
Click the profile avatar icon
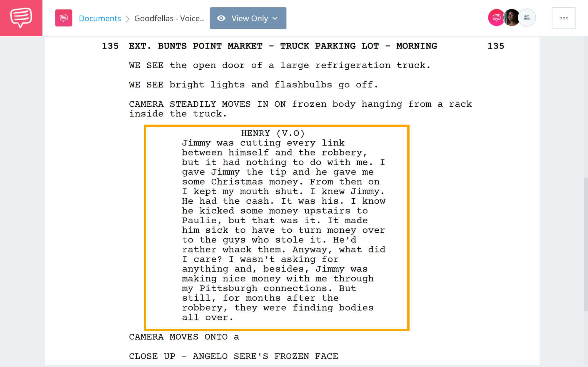pyautogui.click(x=512, y=18)
